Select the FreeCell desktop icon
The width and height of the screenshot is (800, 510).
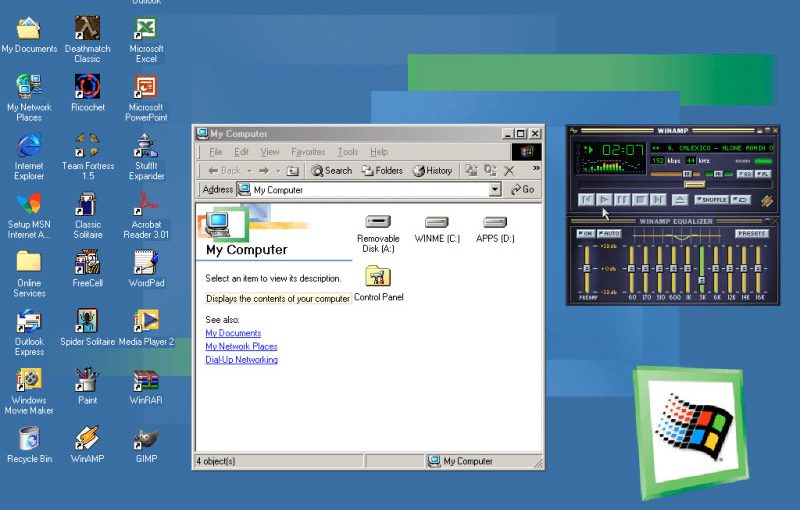(x=88, y=268)
